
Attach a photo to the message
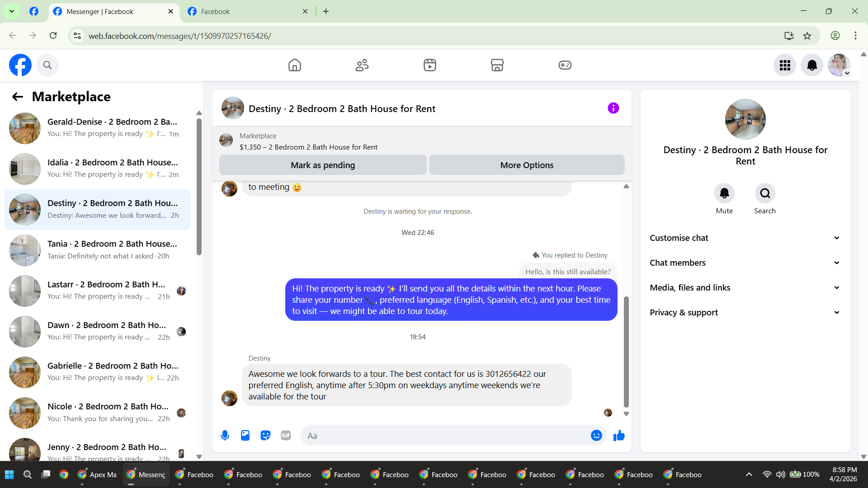(x=245, y=436)
